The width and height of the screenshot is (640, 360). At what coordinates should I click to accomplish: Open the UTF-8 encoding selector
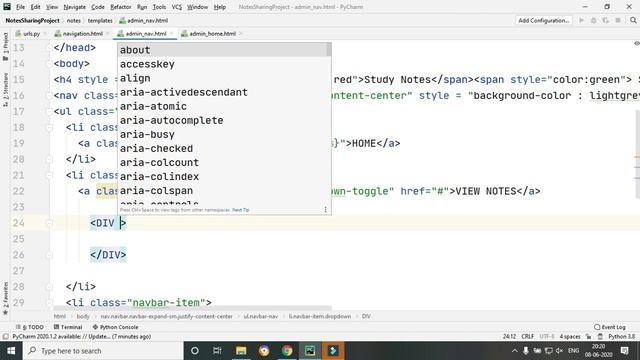[x=547, y=337]
